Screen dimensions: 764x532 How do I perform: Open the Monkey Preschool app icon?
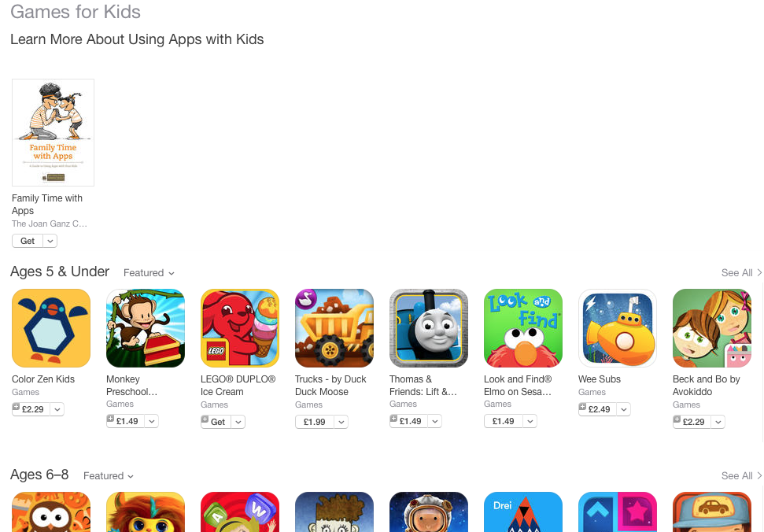146,328
